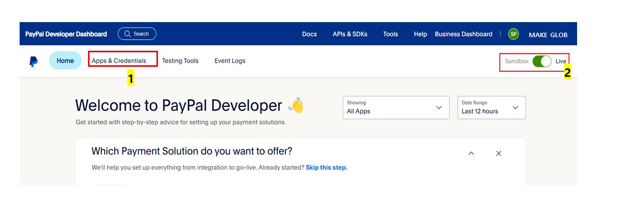Open the Docs menu
The height and width of the screenshot is (211, 644).
309,34
